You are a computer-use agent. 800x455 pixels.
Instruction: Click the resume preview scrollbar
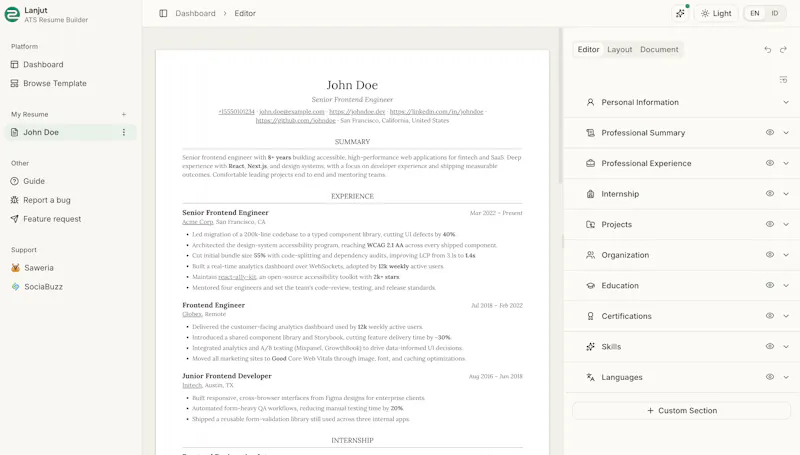[x=560, y=107]
